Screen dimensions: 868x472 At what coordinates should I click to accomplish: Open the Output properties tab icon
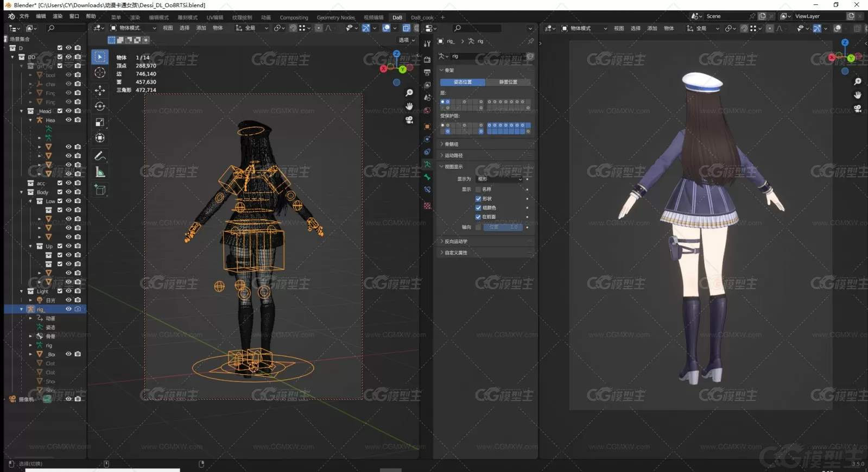click(x=427, y=72)
